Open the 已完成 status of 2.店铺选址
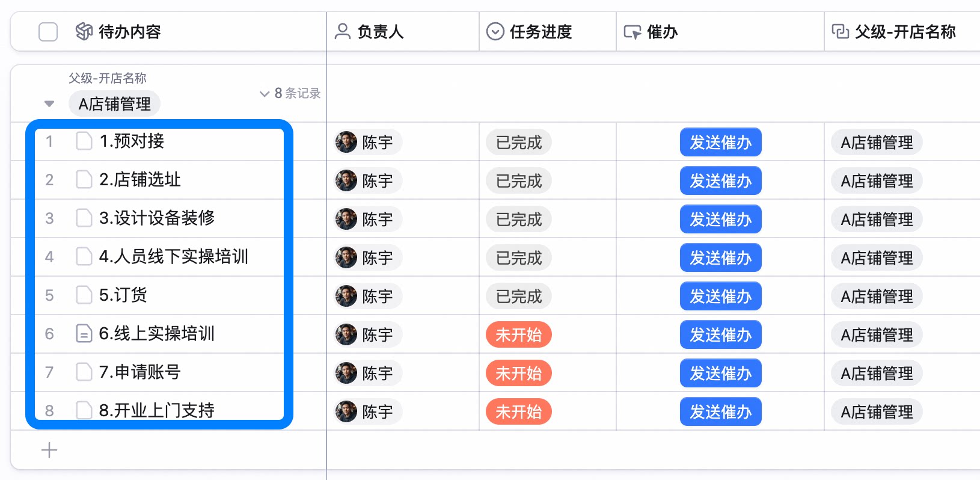The image size is (980, 480). click(x=519, y=181)
